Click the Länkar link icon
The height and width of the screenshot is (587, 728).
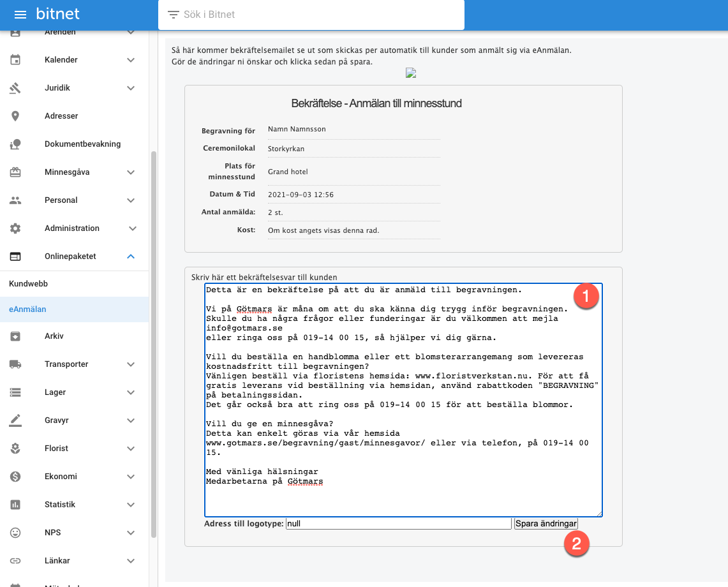point(15,561)
